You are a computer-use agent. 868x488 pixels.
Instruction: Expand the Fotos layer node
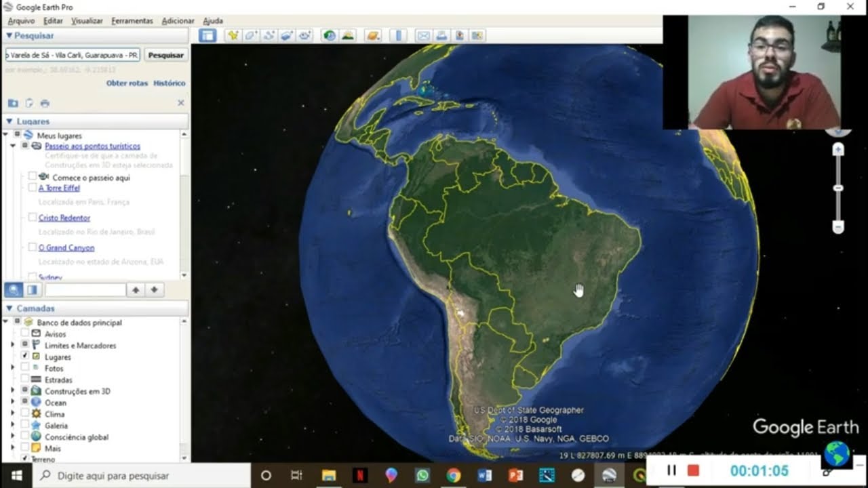(x=12, y=368)
